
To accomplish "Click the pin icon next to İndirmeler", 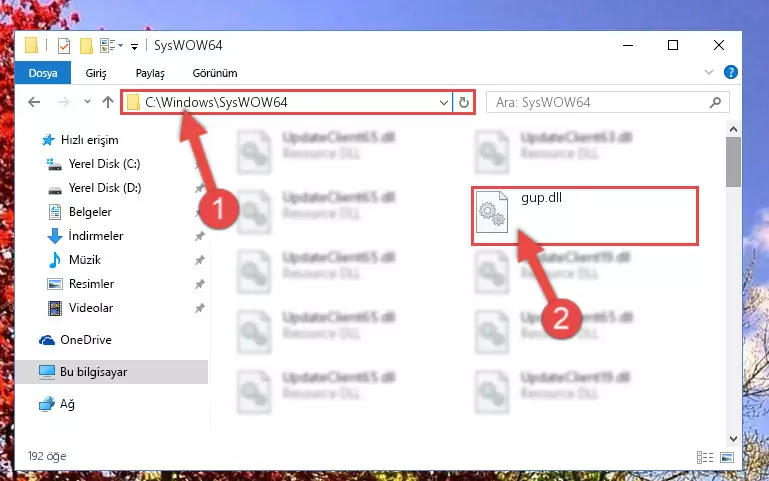I will tap(200, 236).
